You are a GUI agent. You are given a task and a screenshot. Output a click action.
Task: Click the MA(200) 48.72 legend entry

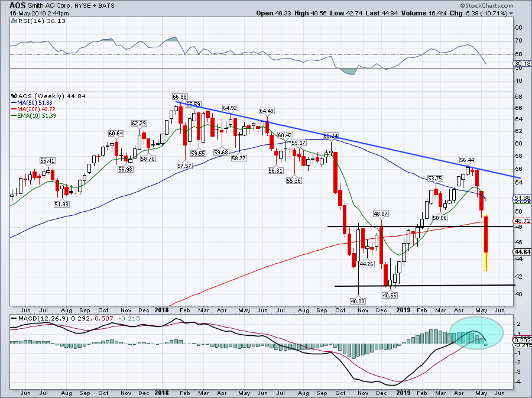33,109
